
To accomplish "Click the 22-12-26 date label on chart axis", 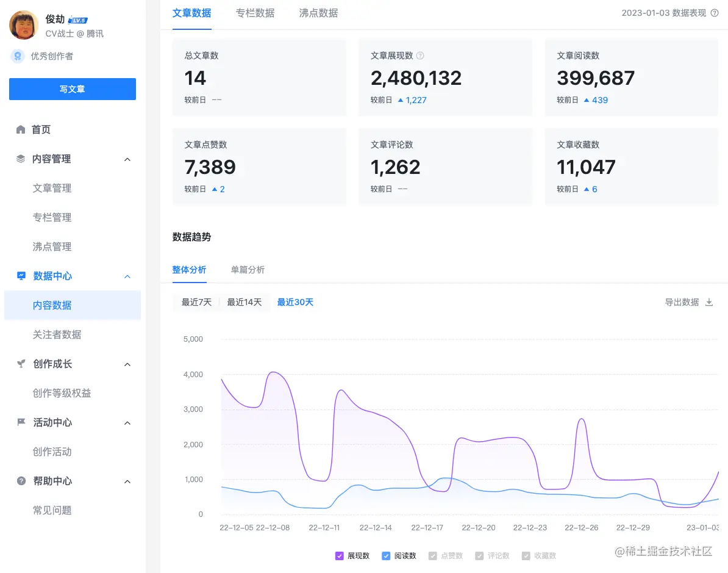I will [x=581, y=528].
